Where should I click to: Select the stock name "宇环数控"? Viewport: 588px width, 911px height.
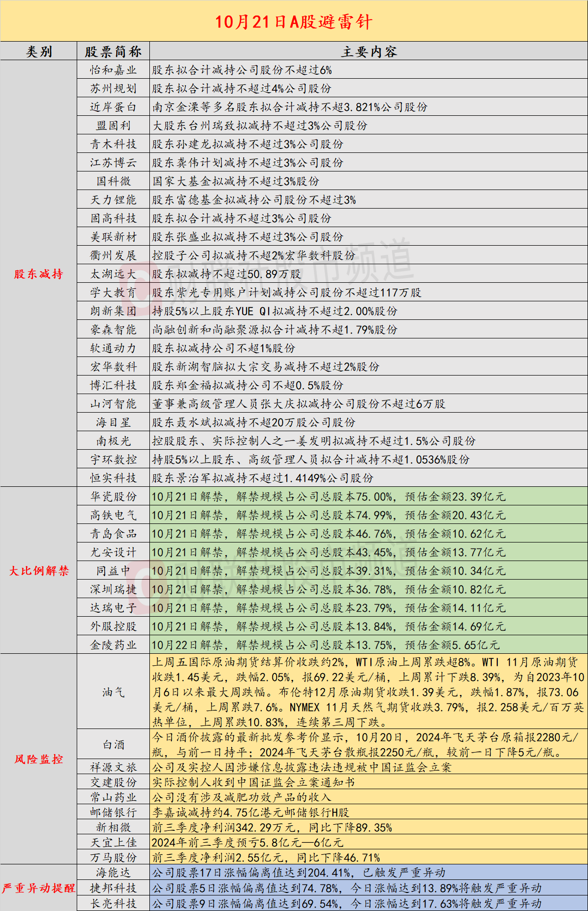coord(113,460)
